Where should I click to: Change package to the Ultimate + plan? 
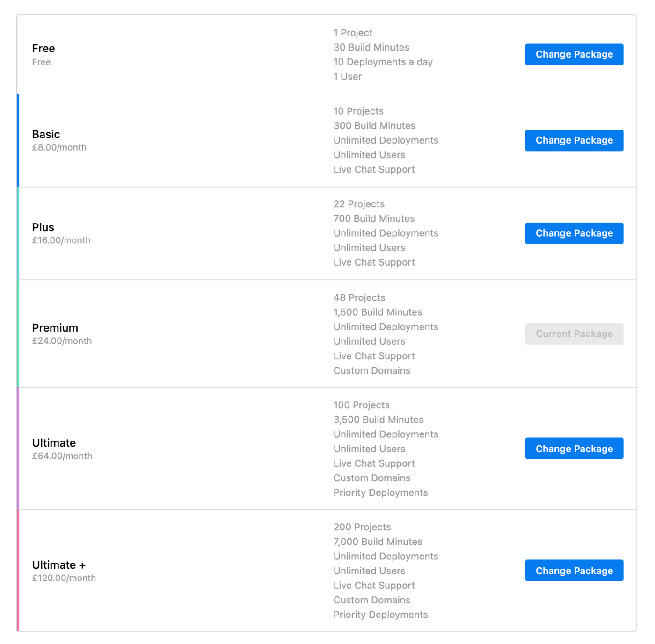[574, 571]
